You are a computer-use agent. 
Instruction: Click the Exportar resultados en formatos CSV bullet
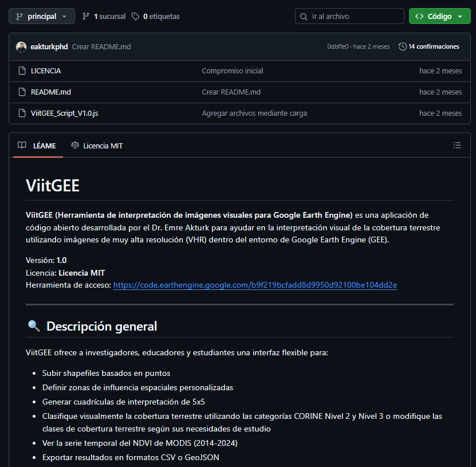pyautogui.click(x=131, y=458)
